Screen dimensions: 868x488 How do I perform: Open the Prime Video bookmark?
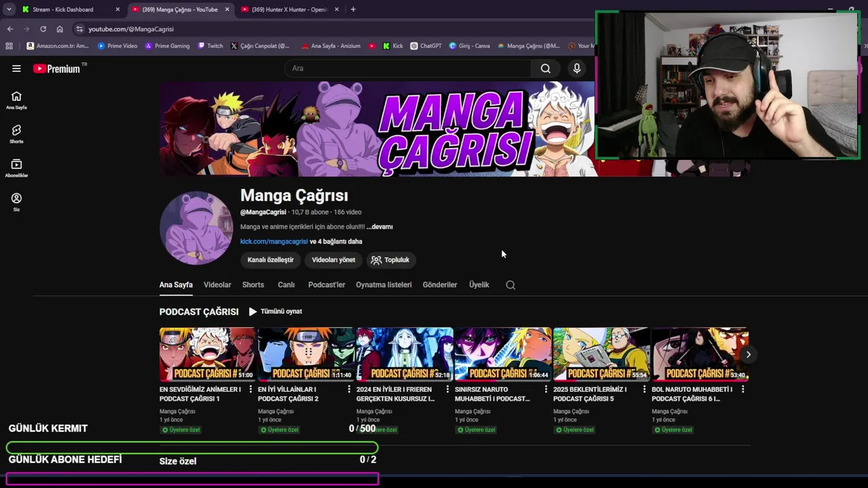pos(117,46)
